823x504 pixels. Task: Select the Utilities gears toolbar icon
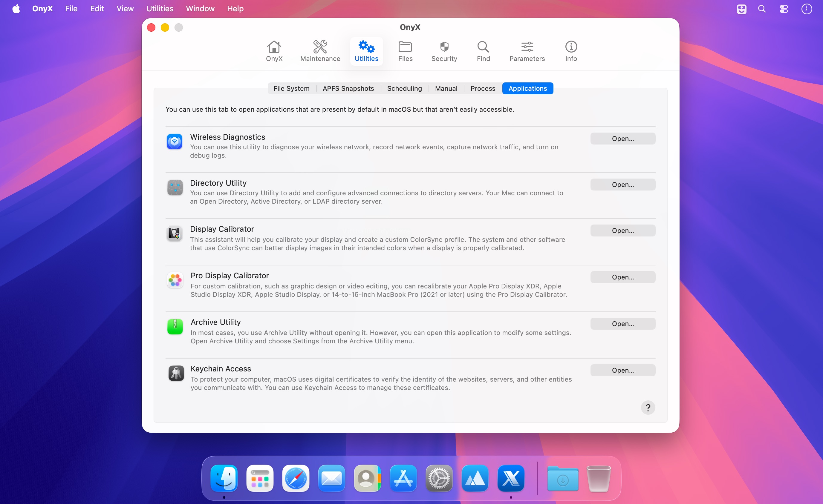[x=366, y=51]
